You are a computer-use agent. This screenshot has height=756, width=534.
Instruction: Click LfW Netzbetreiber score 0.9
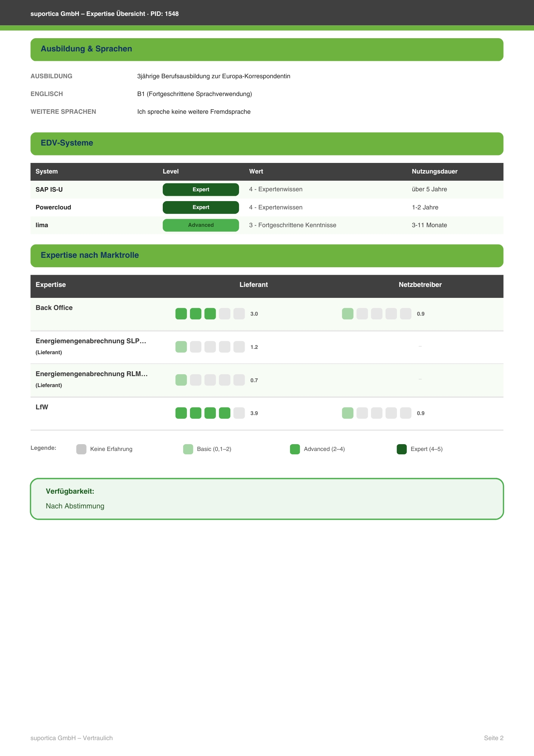[x=421, y=413]
